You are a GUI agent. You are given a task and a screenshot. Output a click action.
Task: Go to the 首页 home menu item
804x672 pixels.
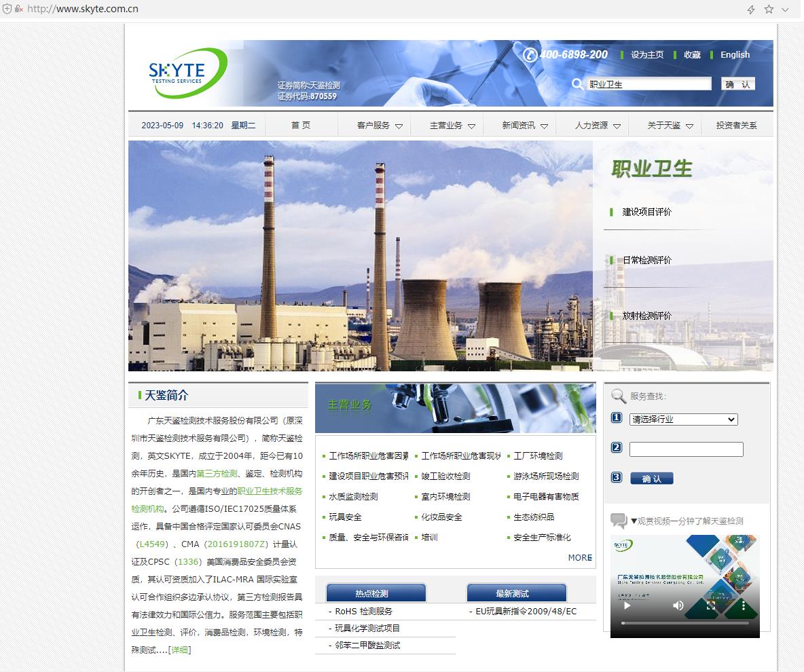coord(301,126)
